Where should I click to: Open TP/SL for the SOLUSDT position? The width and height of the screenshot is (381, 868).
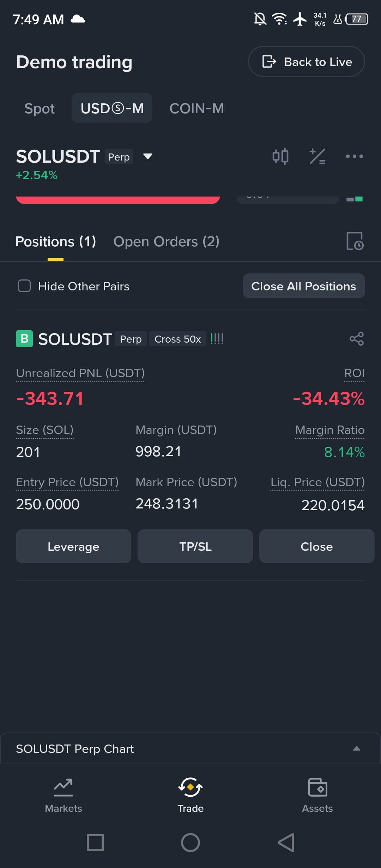[x=195, y=546]
